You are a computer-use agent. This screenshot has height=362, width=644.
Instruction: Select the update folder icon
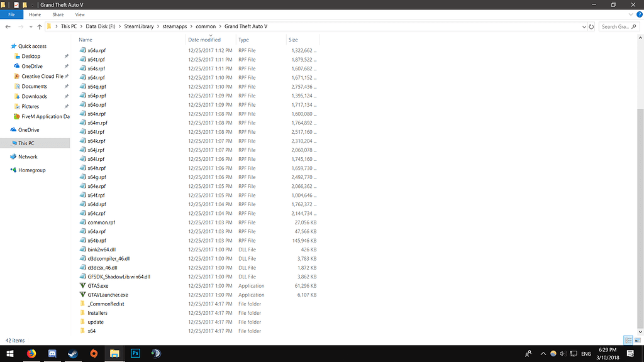82,322
